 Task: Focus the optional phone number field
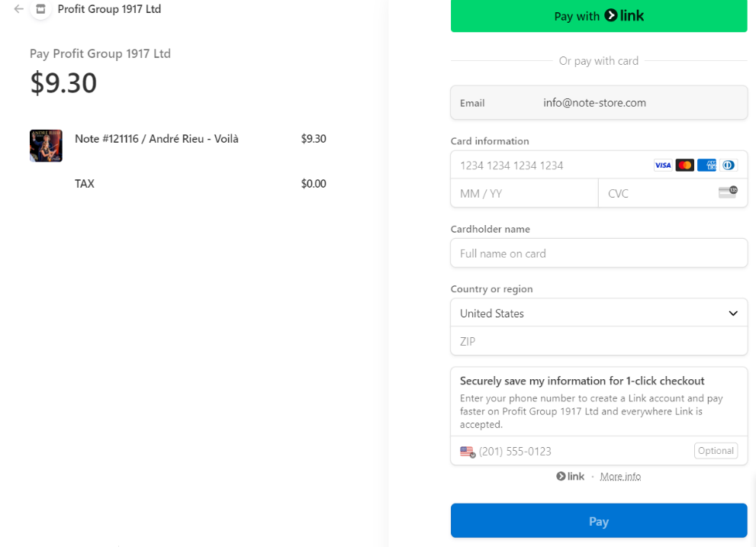pyautogui.click(x=580, y=452)
